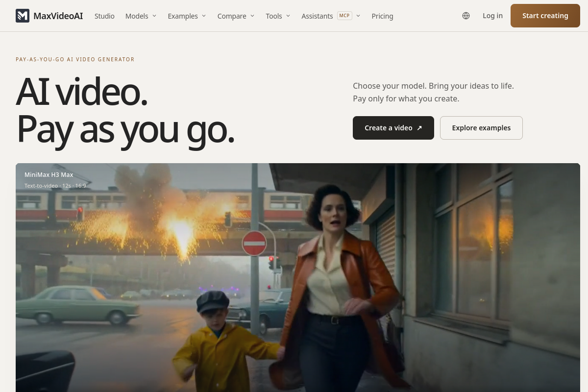Click the Text-to-video 12s 16:9 caption
This screenshot has width=588, height=392.
pos(55,186)
